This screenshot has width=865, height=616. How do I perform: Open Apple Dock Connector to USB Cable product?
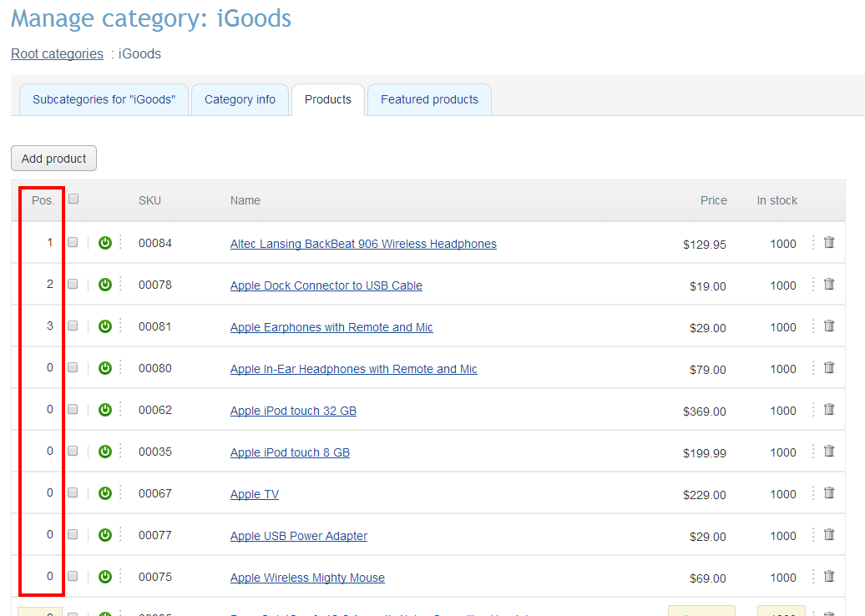pos(326,285)
